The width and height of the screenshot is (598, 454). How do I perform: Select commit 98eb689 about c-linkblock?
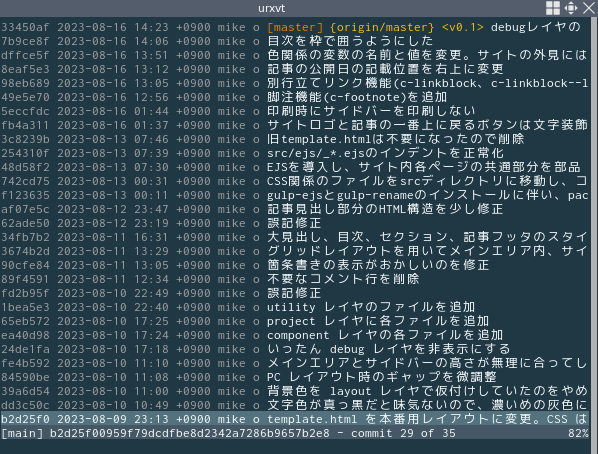tap(295, 83)
